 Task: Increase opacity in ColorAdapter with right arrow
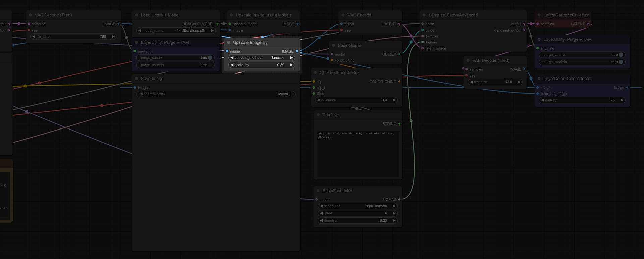(x=622, y=100)
